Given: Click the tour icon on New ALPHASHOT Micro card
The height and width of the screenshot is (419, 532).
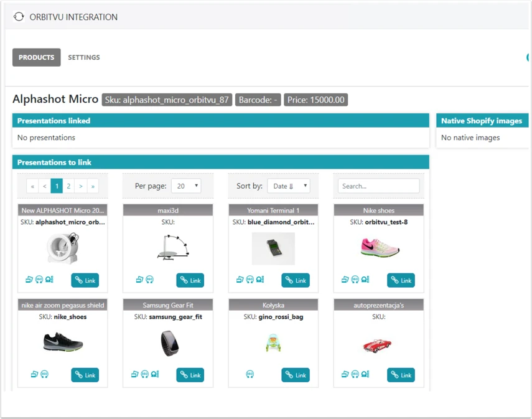Looking at the screenshot, I should (50, 280).
